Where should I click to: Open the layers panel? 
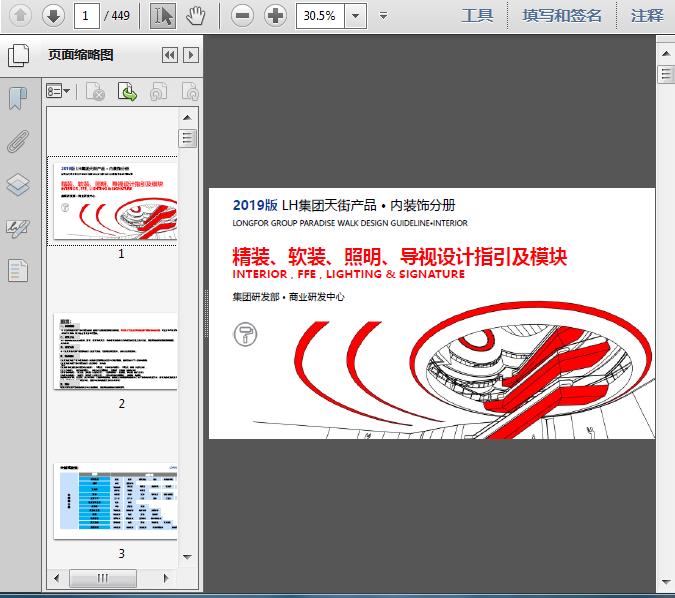18,184
